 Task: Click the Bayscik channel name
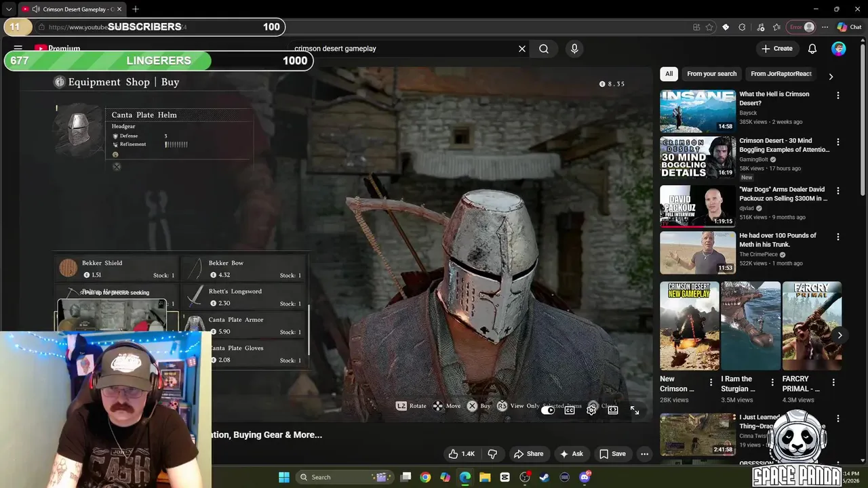pos(748,113)
